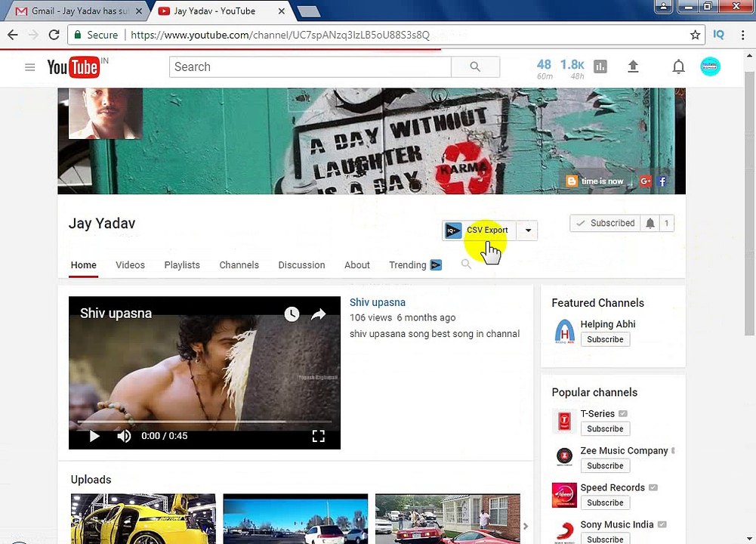Open the notifications bell in header
This screenshot has height=544, width=756.
tap(678, 66)
